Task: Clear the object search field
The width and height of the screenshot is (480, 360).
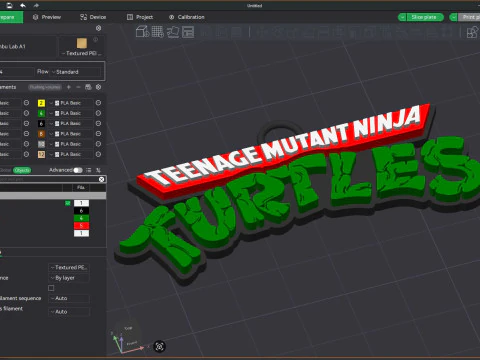Action: tap(102, 179)
